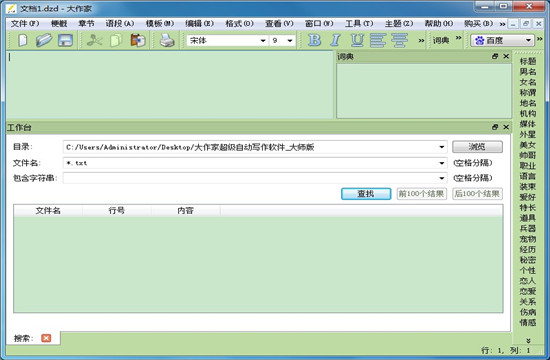Click the 前100个结果 button
Screen dimensions: 550x360
coord(421,194)
